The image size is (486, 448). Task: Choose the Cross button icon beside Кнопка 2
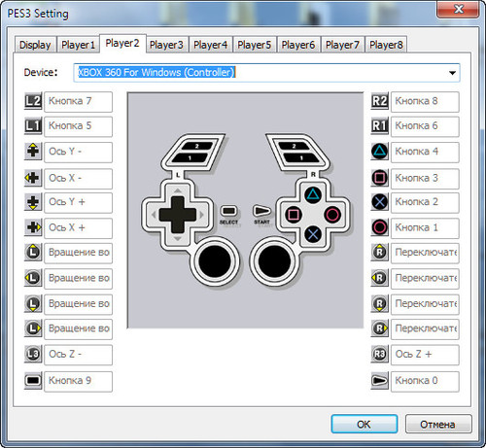click(380, 202)
